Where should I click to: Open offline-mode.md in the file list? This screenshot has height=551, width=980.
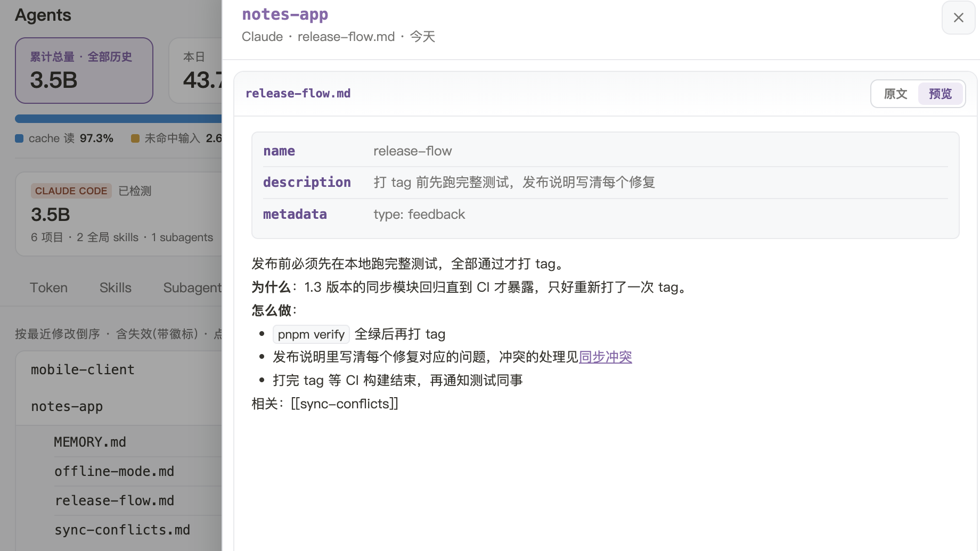[138, 471]
